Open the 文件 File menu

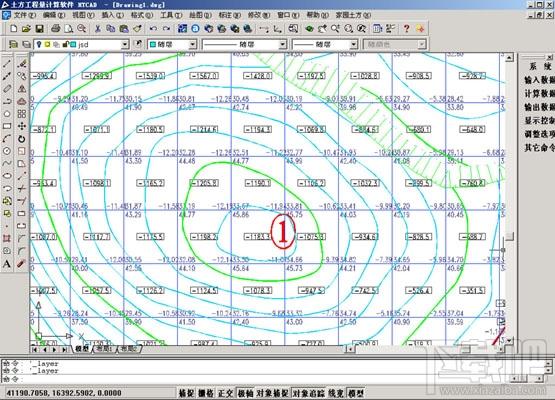24,15
